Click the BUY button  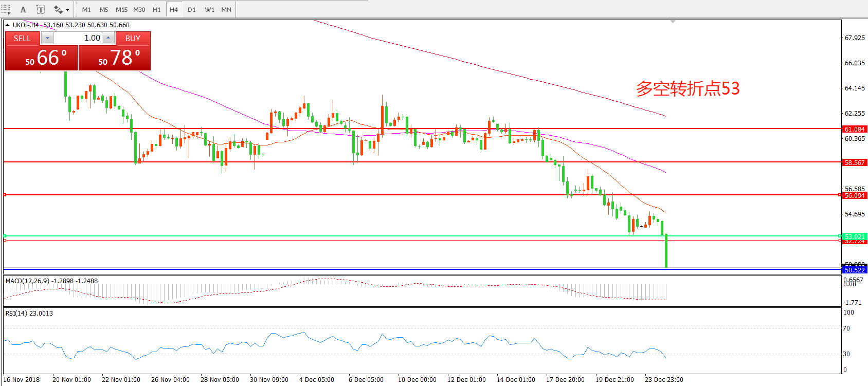133,39
